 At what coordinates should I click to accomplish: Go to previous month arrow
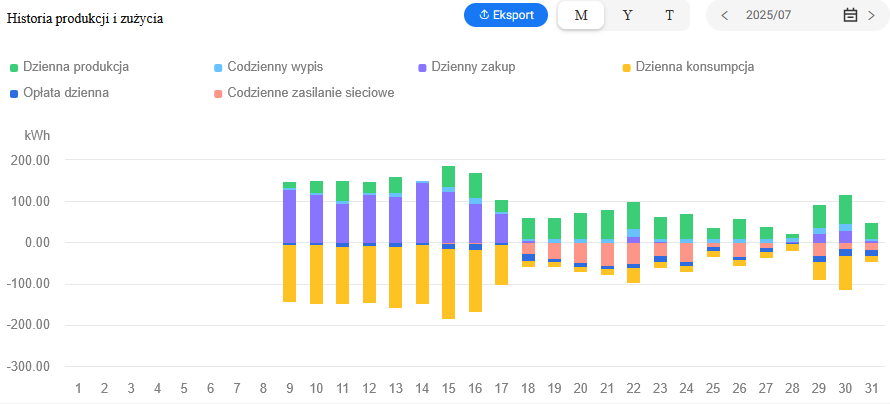[x=725, y=16]
